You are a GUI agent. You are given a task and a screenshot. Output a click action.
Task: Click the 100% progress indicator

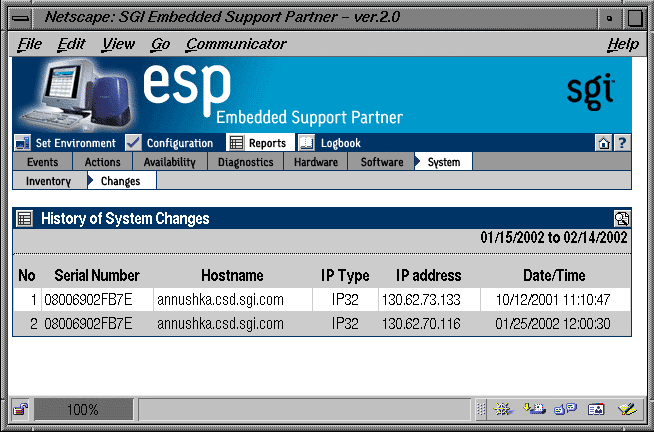click(x=83, y=409)
